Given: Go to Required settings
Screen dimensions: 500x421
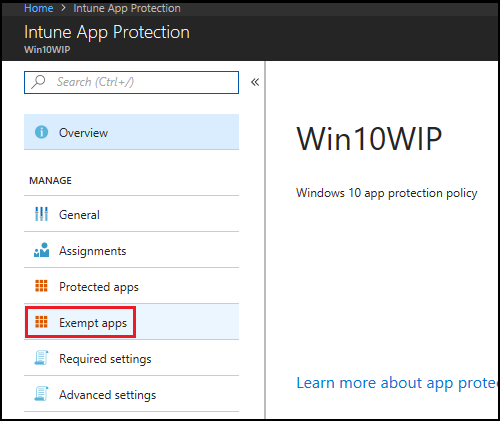Looking at the screenshot, I should (131, 358).
